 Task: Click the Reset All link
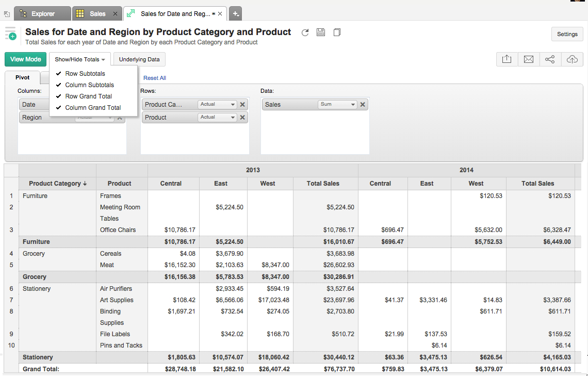155,78
